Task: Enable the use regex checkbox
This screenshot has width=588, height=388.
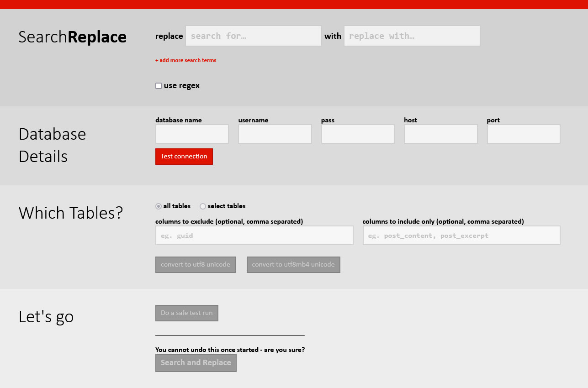Action: coord(159,86)
